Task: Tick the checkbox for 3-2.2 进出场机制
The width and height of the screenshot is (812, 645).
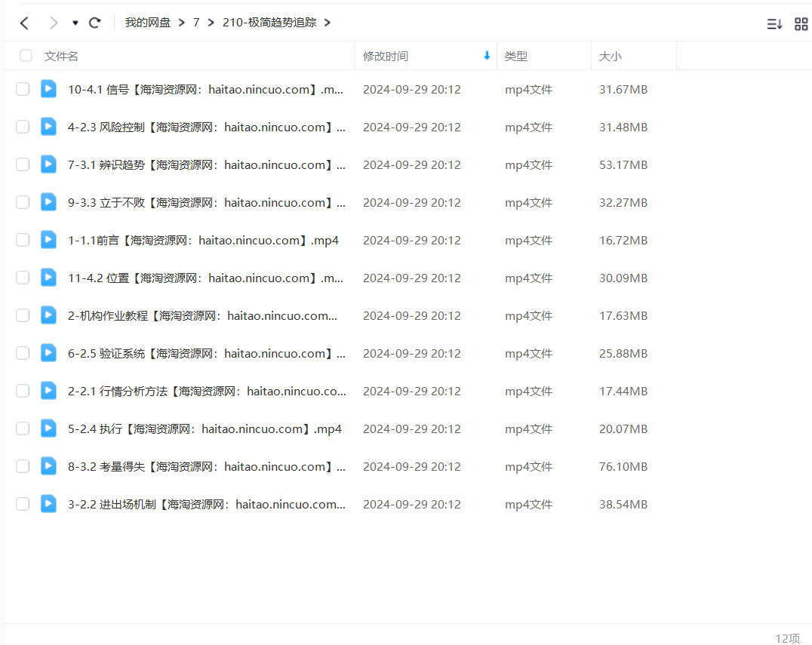Action: tap(23, 504)
